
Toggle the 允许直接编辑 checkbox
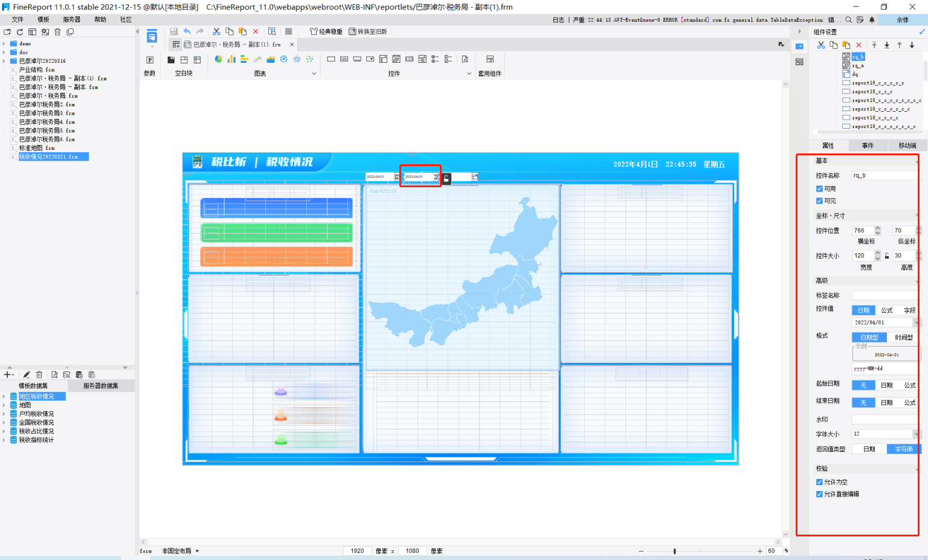(x=819, y=494)
